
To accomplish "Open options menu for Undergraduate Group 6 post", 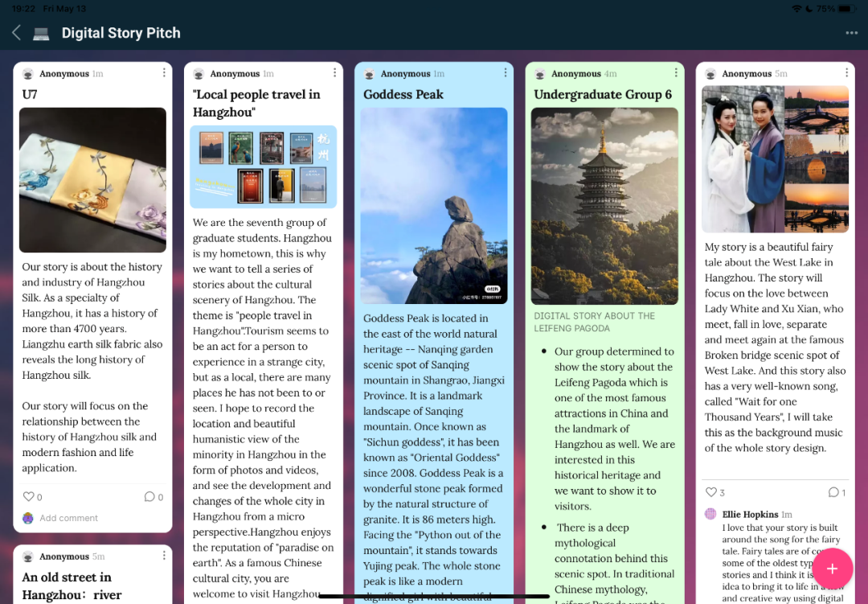I will point(676,73).
